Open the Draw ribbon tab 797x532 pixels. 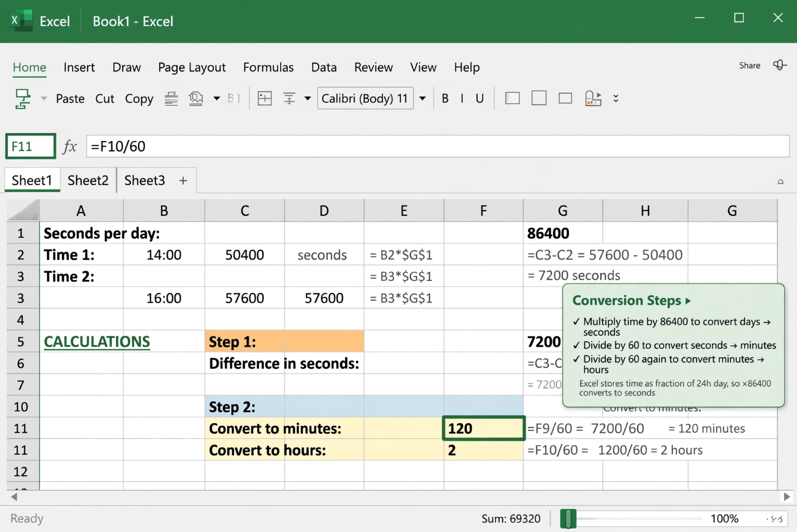coord(126,67)
